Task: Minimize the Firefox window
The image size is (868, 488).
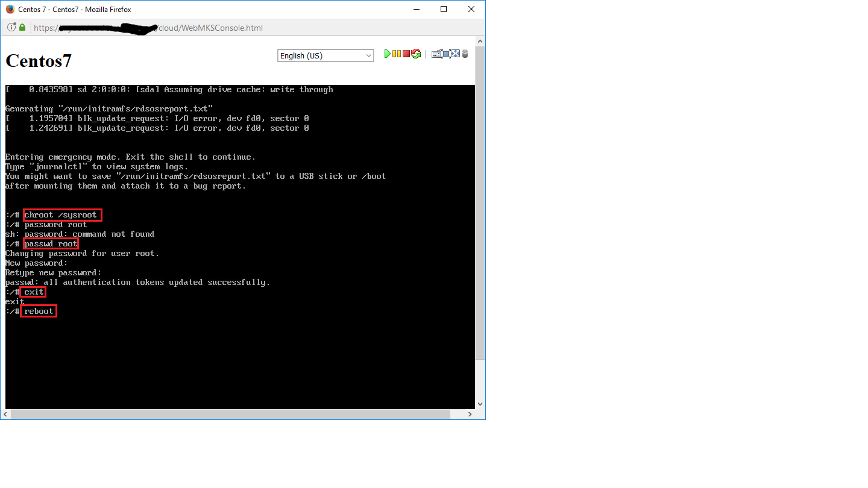Action: point(416,9)
